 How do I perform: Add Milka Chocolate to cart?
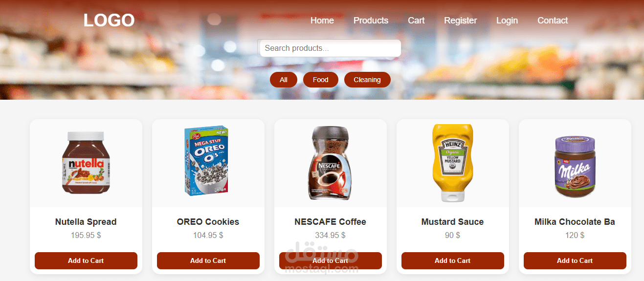point(575,260)
